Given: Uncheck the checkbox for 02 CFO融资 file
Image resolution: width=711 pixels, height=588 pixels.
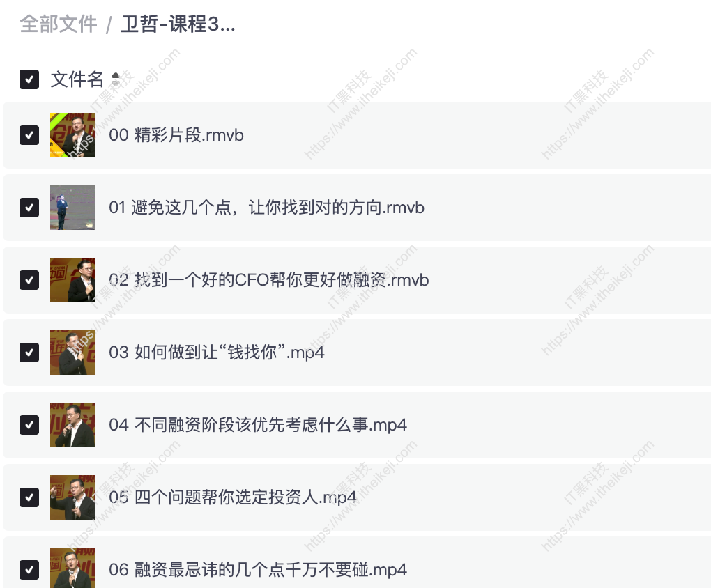Looking at the screenshot, I should pyautogui.click(x=29, y=280).
